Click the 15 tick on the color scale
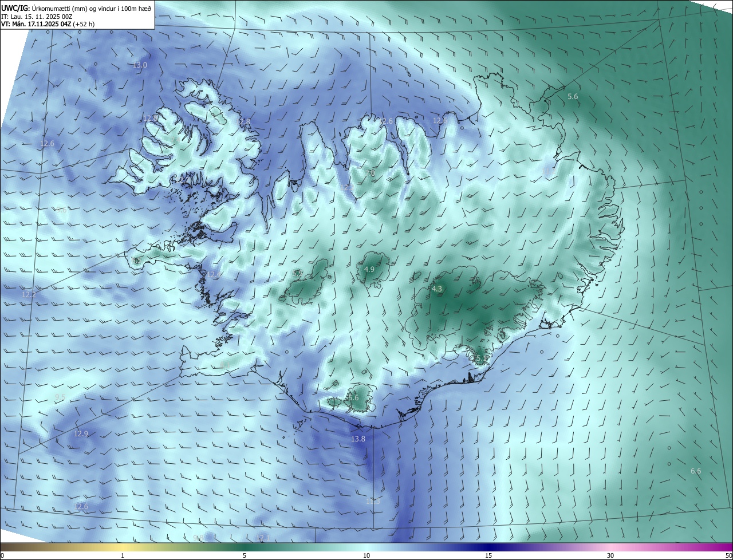Image resolution: width=733 pixels, height=560 pixels. [x=488, y=555]
